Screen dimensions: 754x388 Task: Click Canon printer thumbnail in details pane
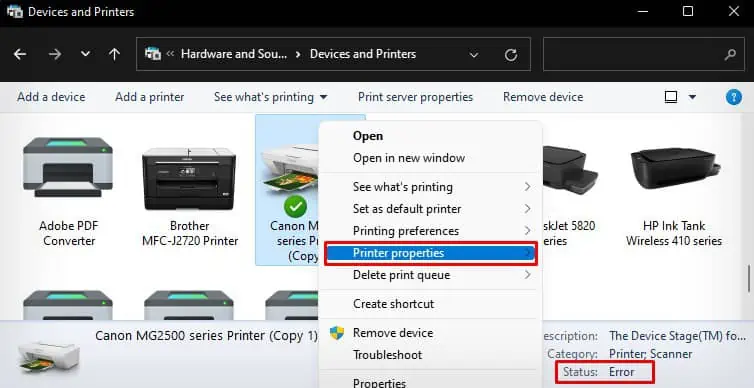[x=48, y=357]
